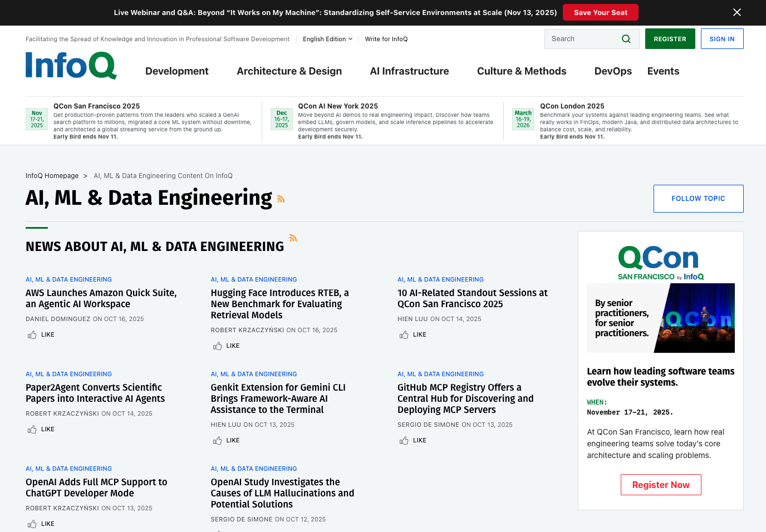Image resolution: width=766 pixels, height=532 pixels.
Task: Open the Write for InfoQ link
Action: (x=386, y=39)
